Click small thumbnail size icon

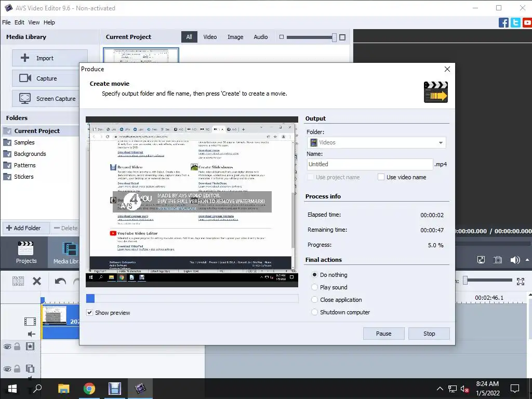[281, 37]
